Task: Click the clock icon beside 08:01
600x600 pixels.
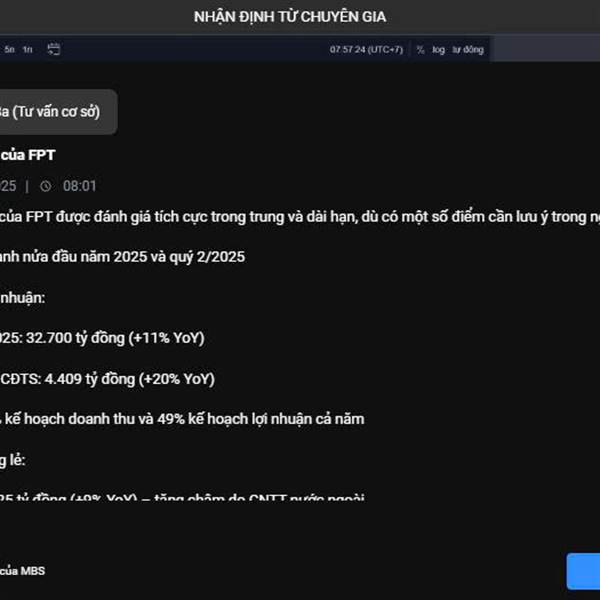Action: (46, 186)
